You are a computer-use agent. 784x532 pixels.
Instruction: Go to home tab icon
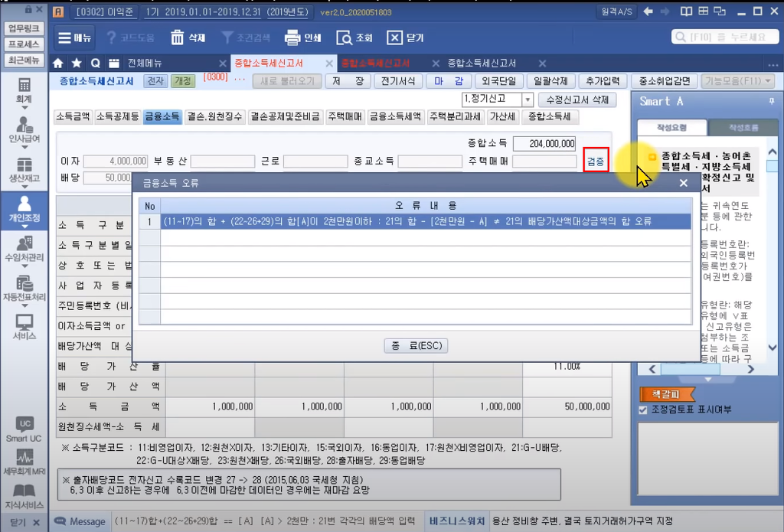[58, 63]
